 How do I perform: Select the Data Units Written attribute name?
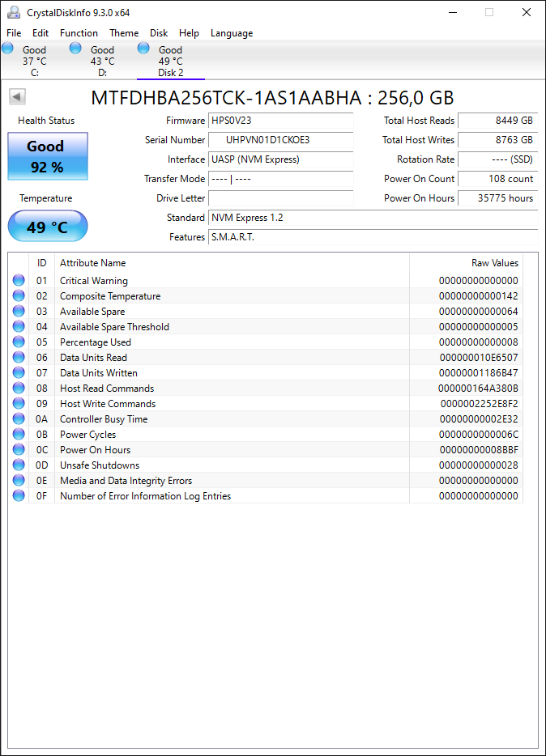coord(98,373)
